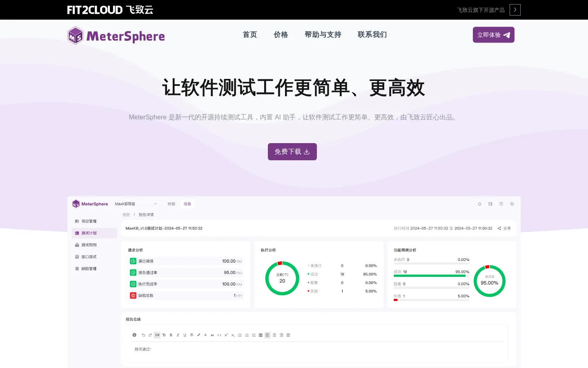Click the blockquote icon in editor toolbar
This screenshot has width=588, height=368.
tap(212, 335)
